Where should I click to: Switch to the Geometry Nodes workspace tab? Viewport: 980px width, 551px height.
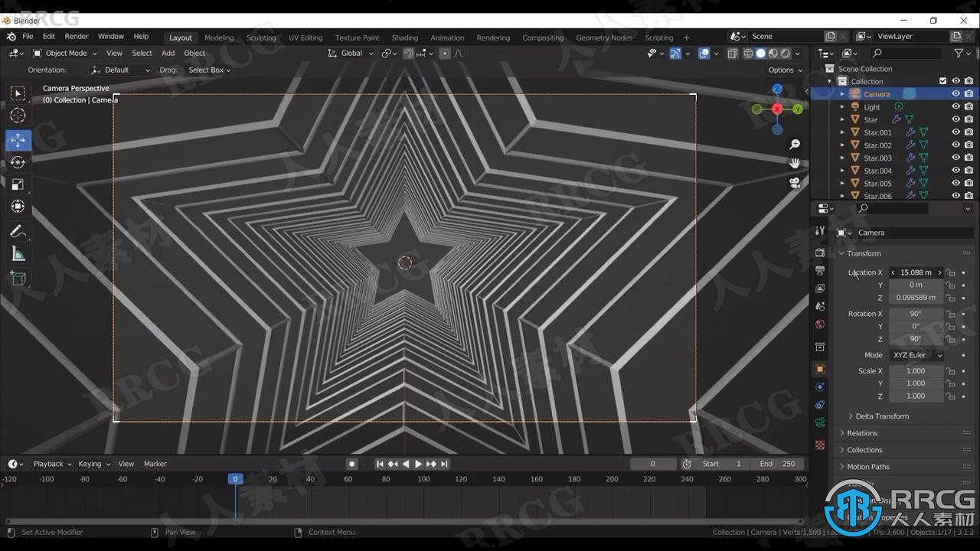coord(604,37)
